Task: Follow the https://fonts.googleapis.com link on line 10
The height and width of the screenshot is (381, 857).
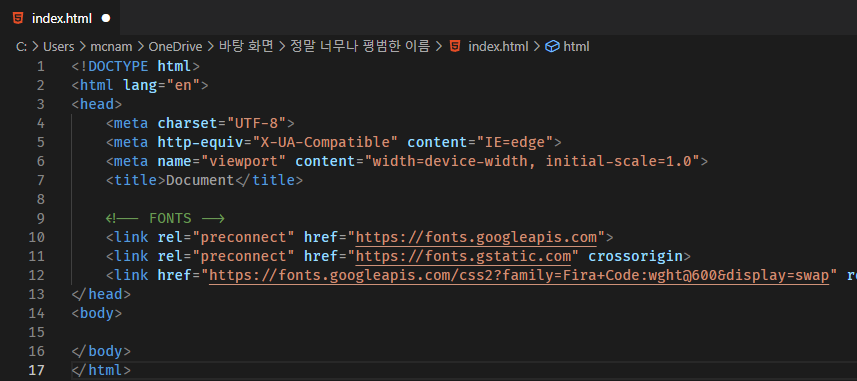Action: 476,238
